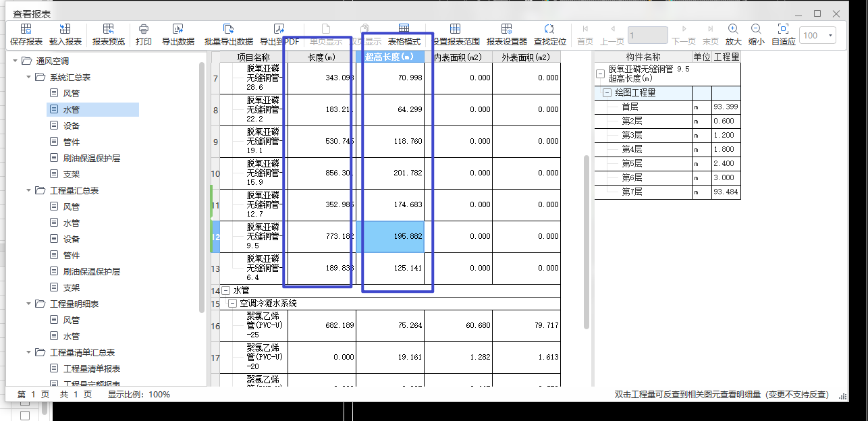Collapse the 工程量汇总表 tree folder
Viewport: 868px width, 421px height.
click(x=28, y=190)
